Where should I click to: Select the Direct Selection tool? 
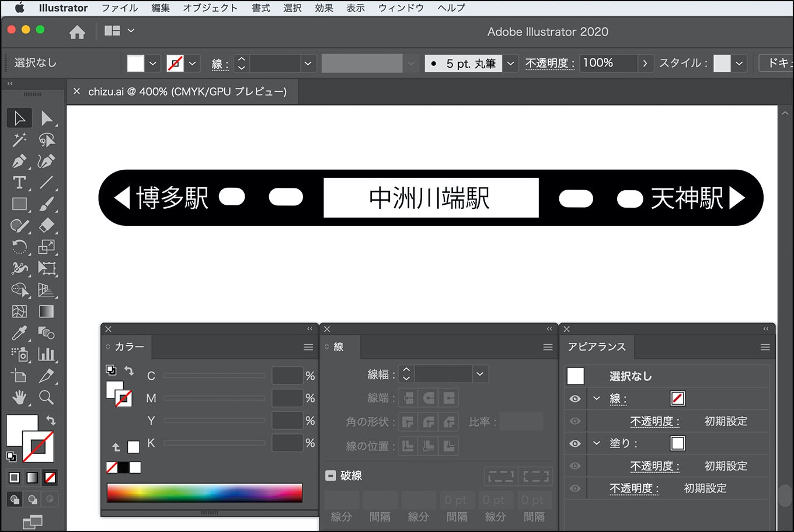(47, 118)
